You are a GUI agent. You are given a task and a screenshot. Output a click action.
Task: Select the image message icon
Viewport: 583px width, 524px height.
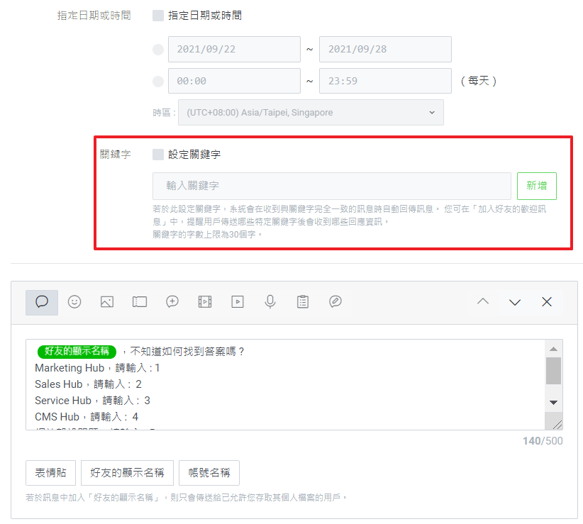(107, 302)
